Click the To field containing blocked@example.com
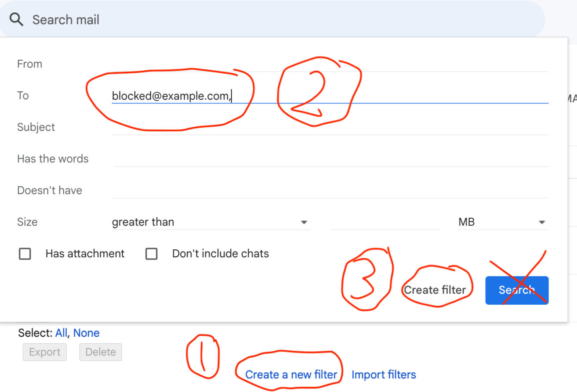Viewport: 577px width, 392px height. 330,96
